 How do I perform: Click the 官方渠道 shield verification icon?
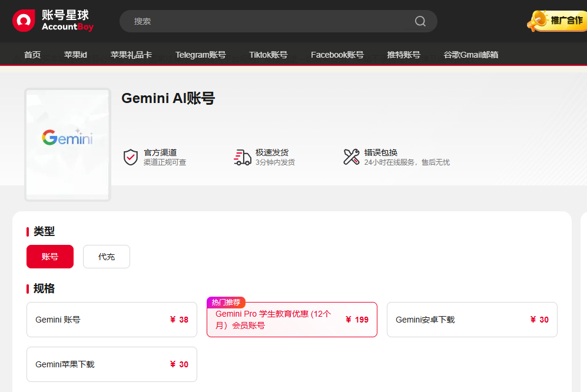click(x=130, y=157)
